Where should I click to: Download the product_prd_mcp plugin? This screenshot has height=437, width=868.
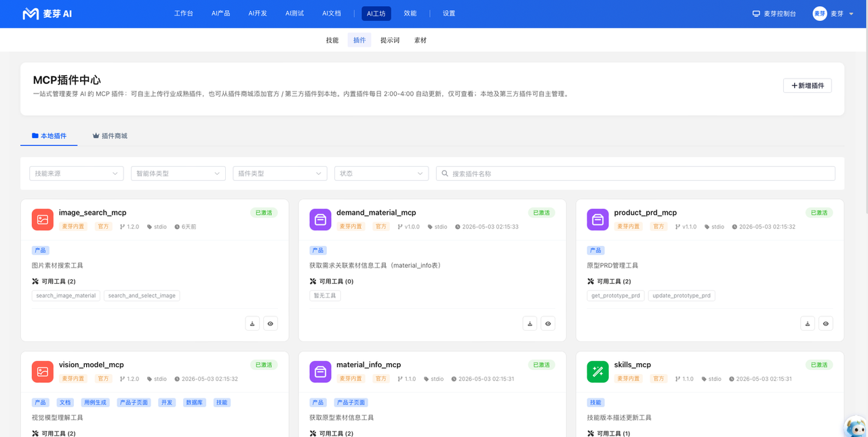[x=808, y=324]
